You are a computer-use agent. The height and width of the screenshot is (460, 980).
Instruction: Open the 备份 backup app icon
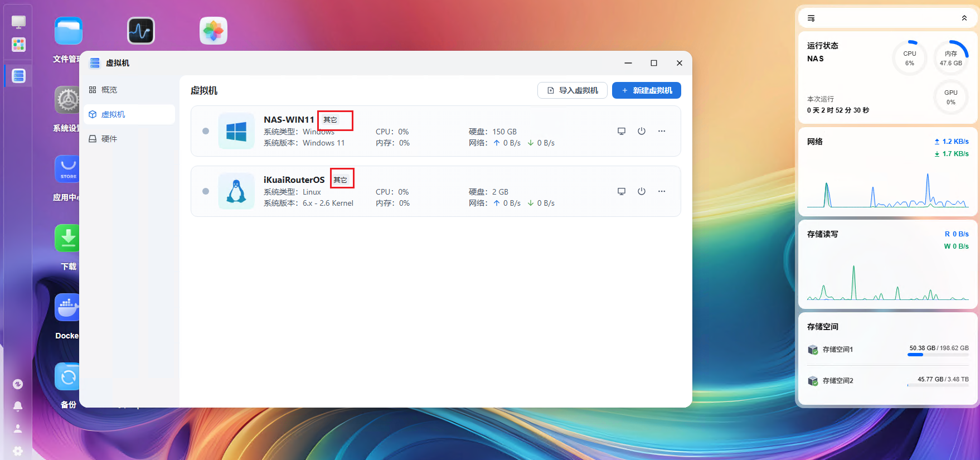67,376
